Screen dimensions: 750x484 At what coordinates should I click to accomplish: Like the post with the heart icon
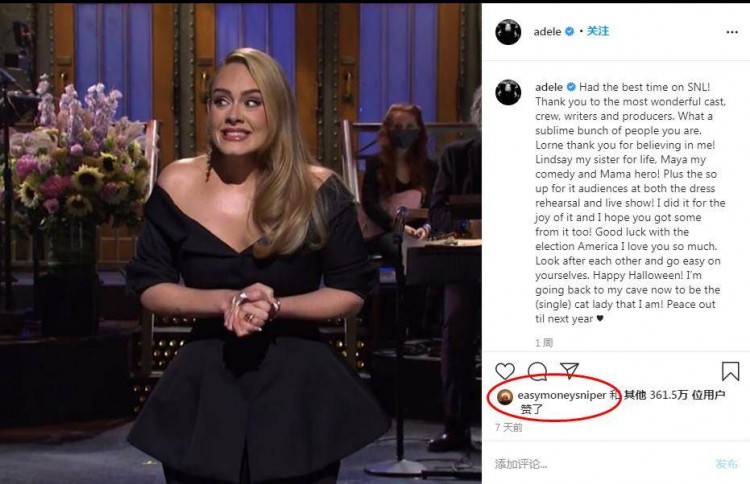(505, 371)
